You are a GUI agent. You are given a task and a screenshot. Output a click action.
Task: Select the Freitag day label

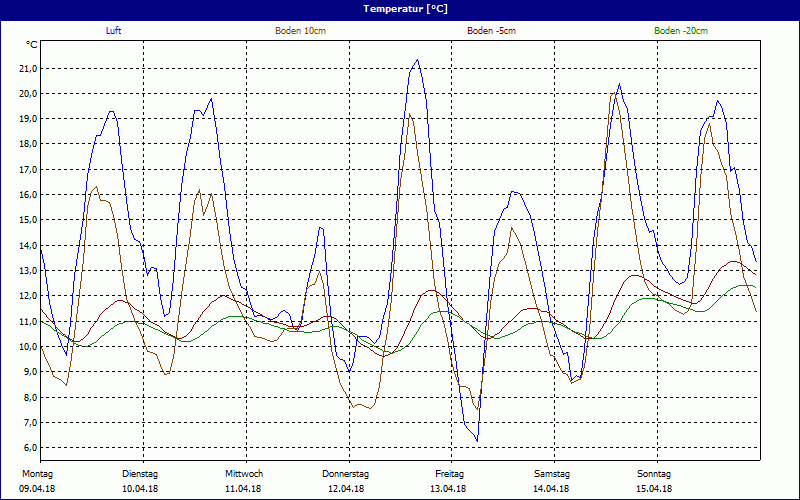coord(450,473)
